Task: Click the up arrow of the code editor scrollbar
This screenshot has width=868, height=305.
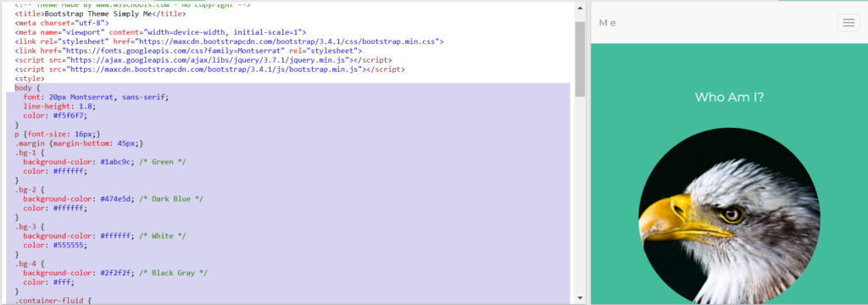Action: (x=580, y=8)
